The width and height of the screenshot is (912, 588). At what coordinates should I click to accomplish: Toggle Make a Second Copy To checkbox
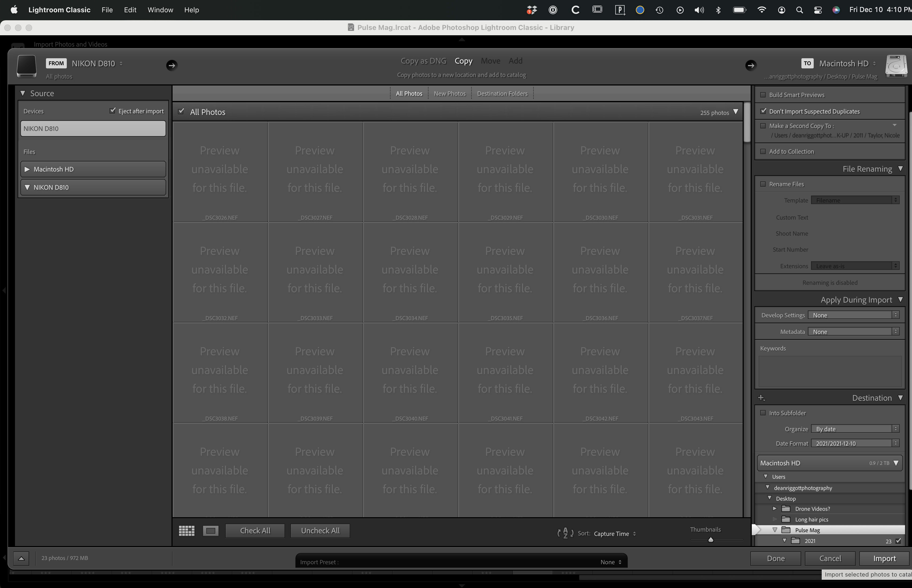(763, 126)
